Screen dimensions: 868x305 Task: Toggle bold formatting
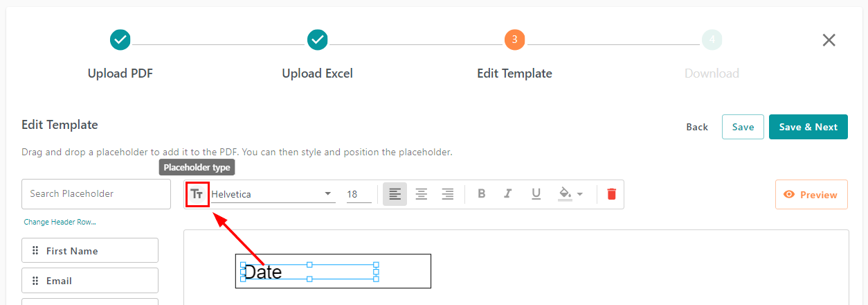pyautogui.click(x=482, y=194)
